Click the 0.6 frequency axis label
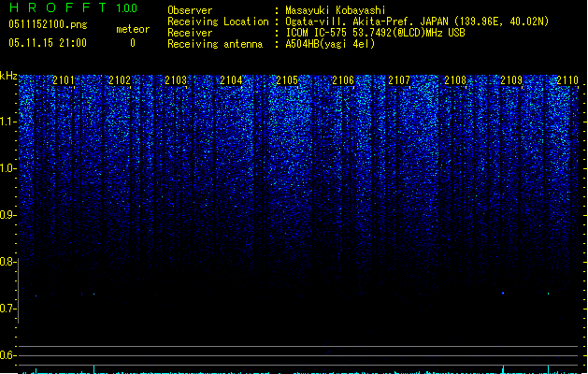This screenshot has height=374, width=588. (x=7, y=355)
